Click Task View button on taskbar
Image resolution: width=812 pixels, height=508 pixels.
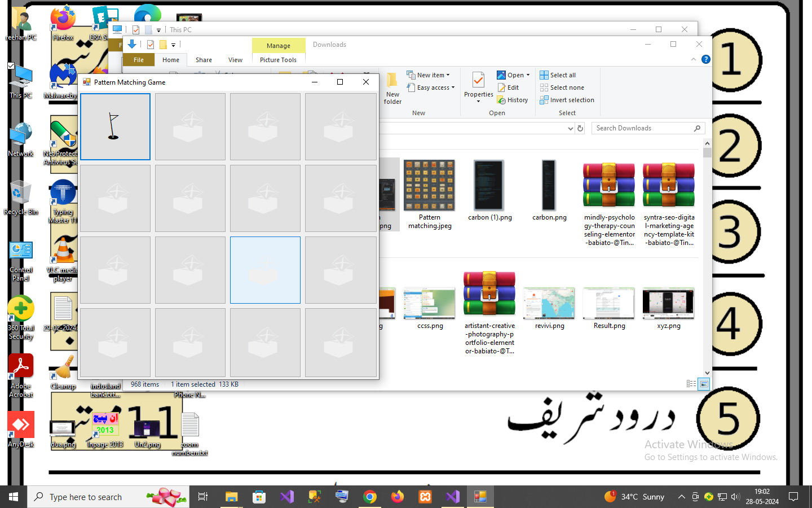pos(203,497)
